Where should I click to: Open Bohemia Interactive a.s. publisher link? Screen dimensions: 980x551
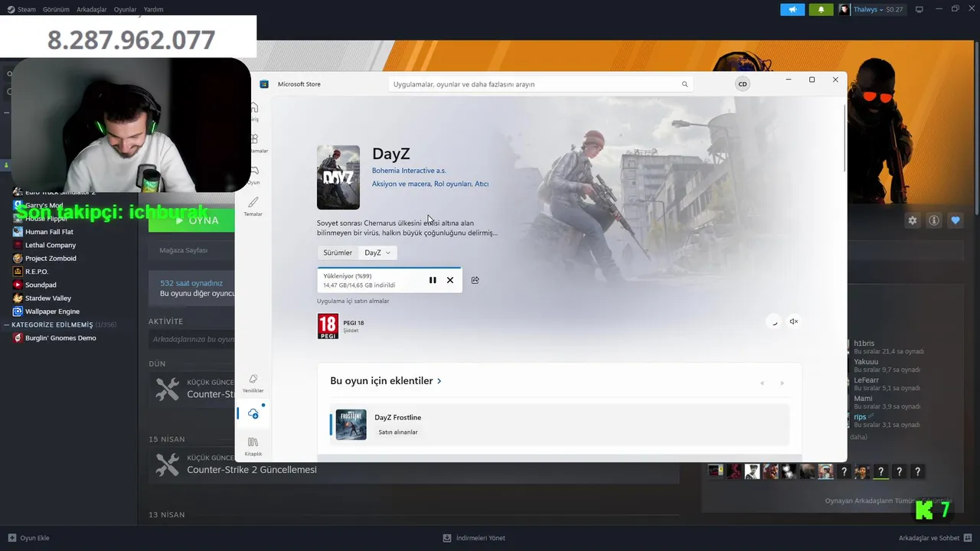click(x=409, y=171)
